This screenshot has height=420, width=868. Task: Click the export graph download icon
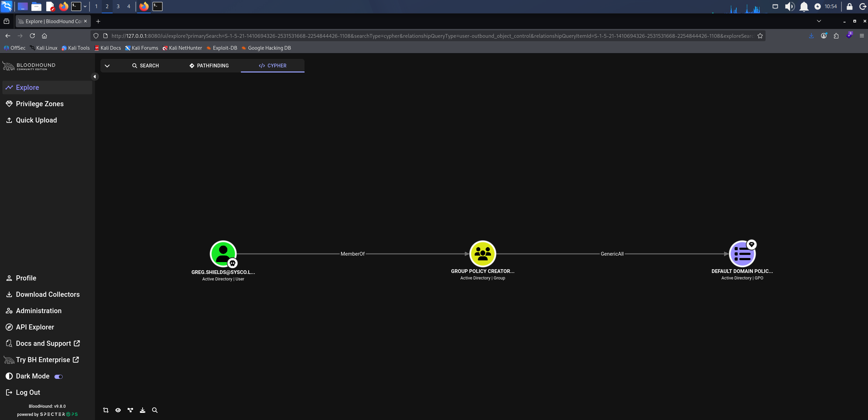[x=143, y=410]
